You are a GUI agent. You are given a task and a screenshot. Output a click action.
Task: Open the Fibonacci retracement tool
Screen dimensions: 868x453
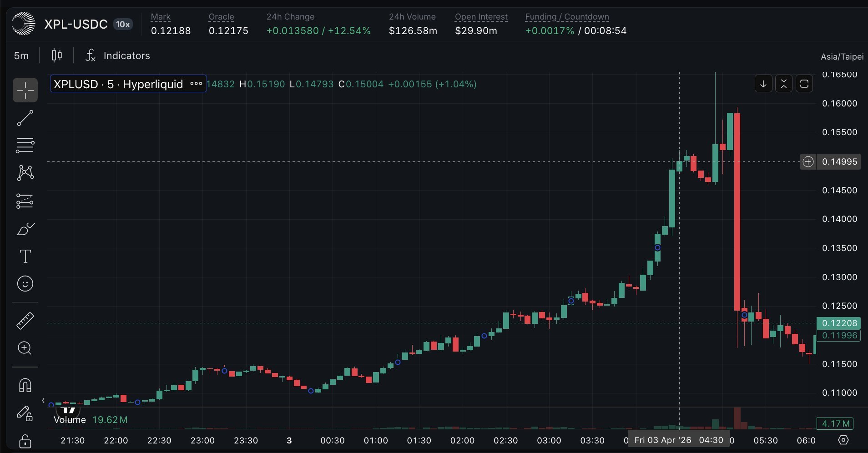tap(25, 146)
